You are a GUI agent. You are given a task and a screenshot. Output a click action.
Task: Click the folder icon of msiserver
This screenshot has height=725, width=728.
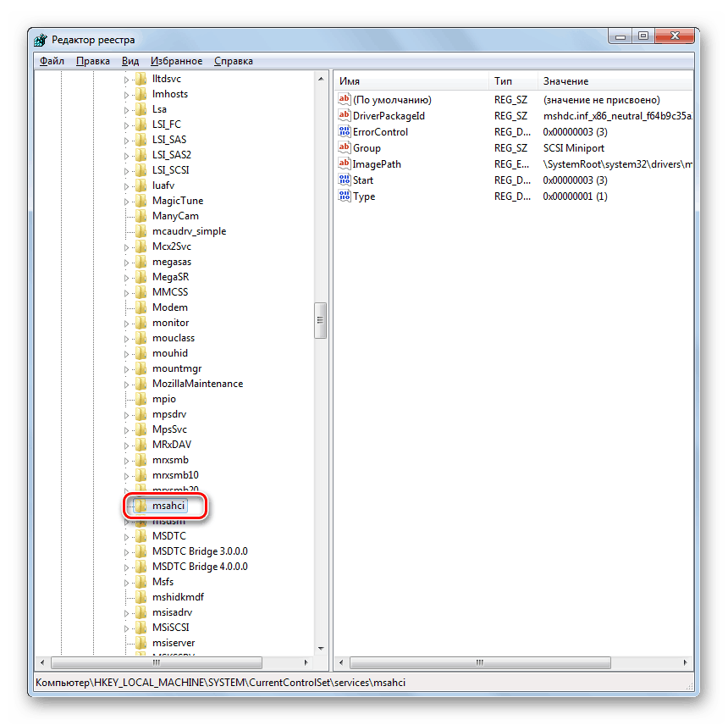[141, 643]
